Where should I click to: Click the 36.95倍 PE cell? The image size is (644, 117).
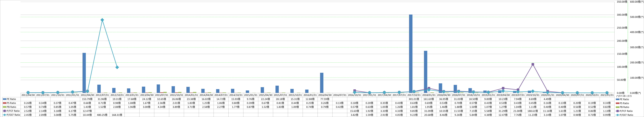point(444,99)
